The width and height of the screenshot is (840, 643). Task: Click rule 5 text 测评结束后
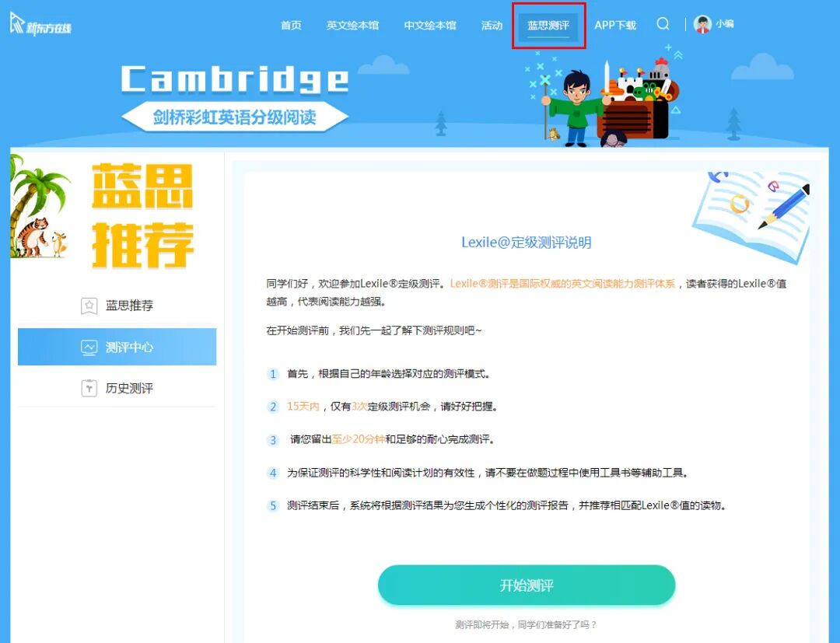click(506, 505)
